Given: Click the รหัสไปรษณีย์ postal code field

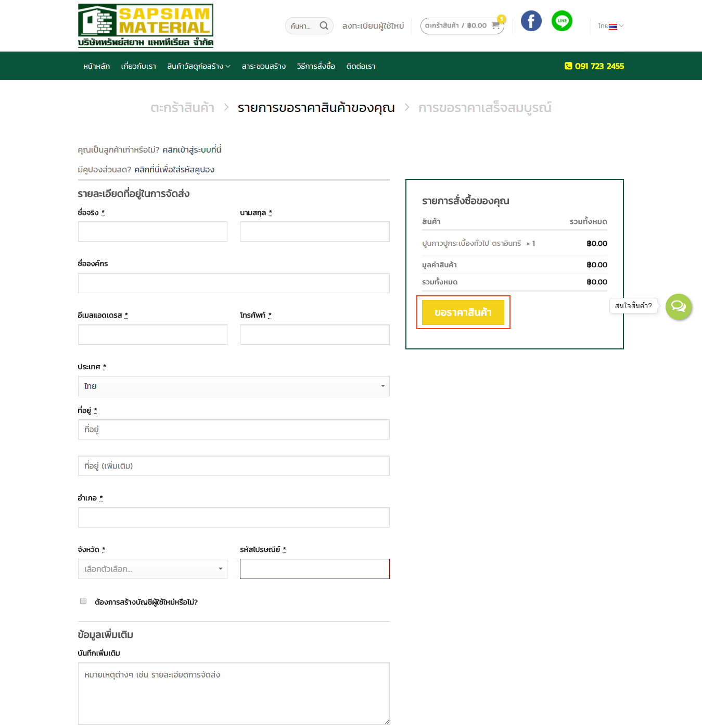Looking at the screenshot, I should pyautogui.click(x=314, y=569).
